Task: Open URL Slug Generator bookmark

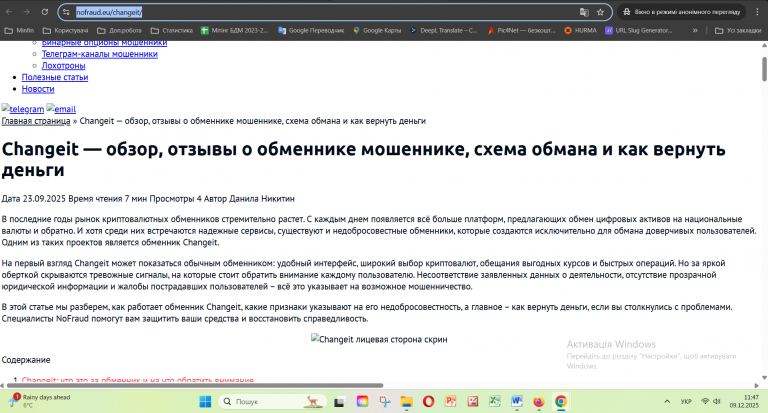Action: coord(639,30)
